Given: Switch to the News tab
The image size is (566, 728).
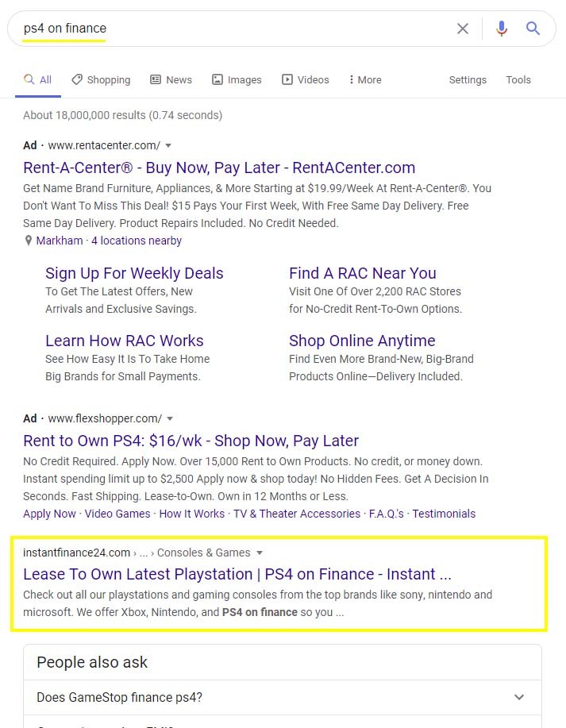Looking at the screenshot, I should tap(171, 79).
